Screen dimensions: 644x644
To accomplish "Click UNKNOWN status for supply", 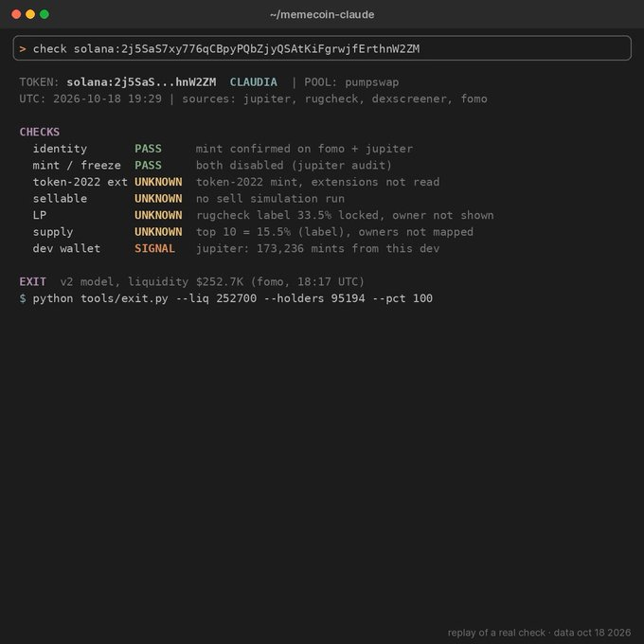I will point(158,232).
